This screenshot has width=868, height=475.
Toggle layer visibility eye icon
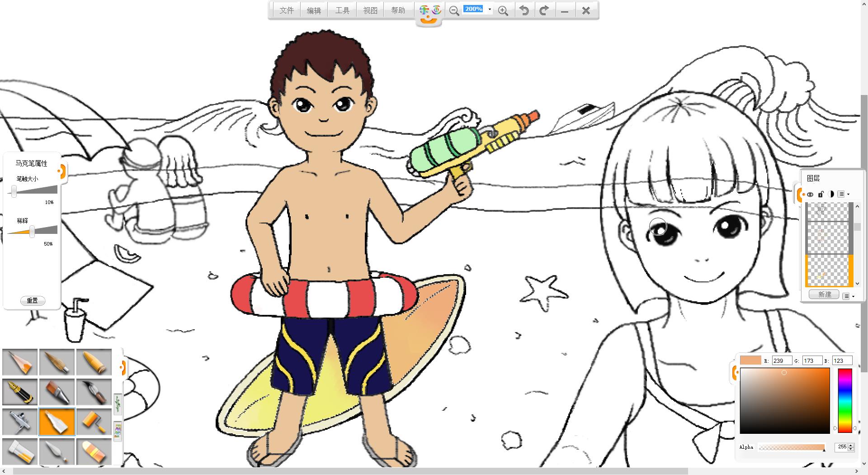coord(810,195)
